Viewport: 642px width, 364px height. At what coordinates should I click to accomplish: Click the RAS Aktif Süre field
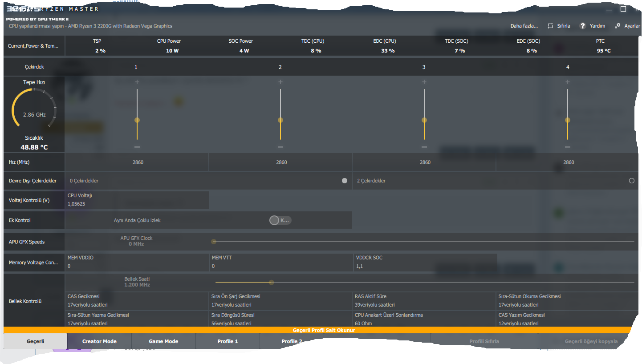point(424,301)
